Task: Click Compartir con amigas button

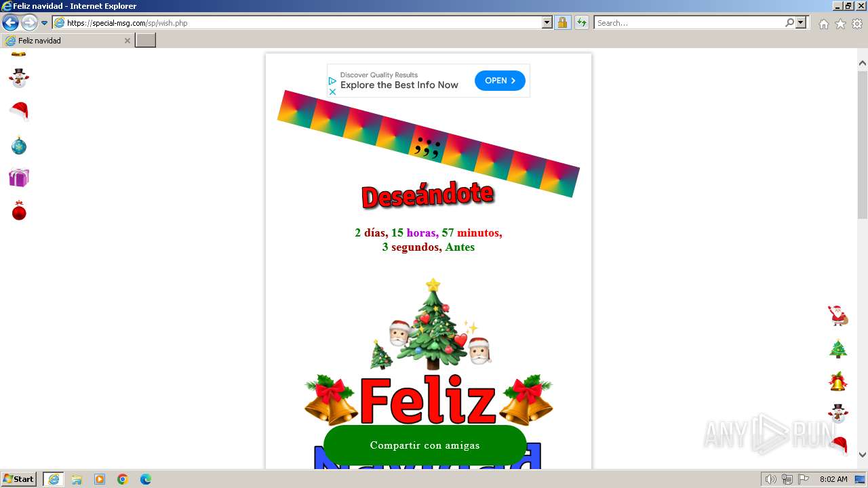Action: pyautogui.click(x=425, y=445)
